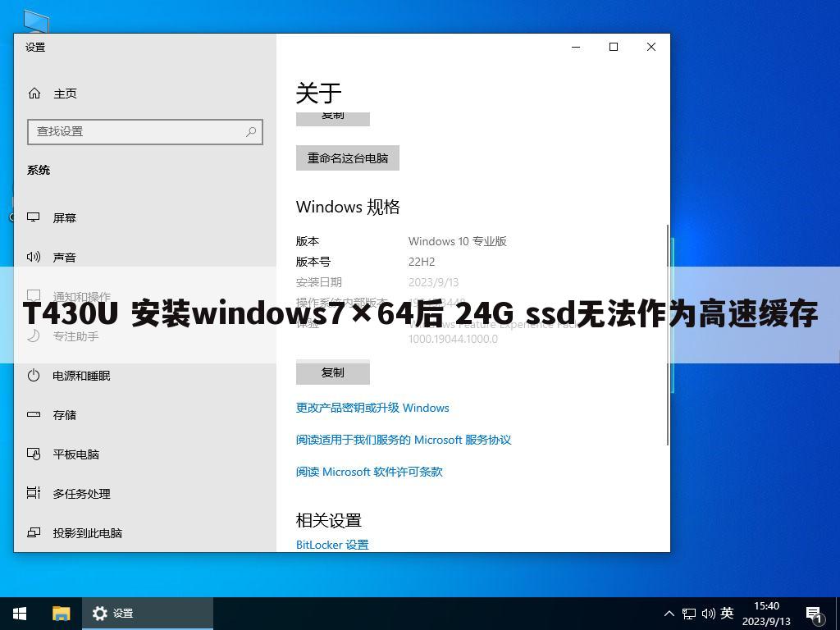This screenshot has height=630, width=840.
Task: Click the projection icon beside 投影到此电脑
Action: 33,532
